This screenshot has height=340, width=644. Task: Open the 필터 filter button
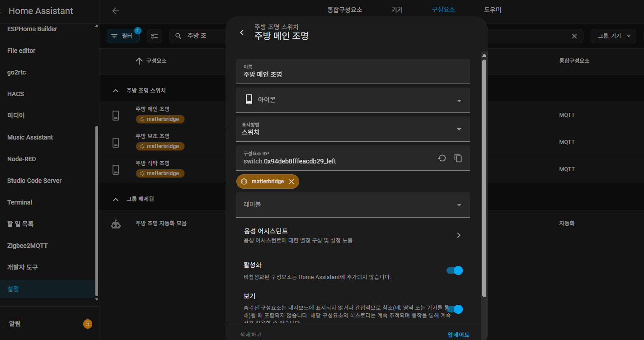pyautogui.click(x=123, y=36)
